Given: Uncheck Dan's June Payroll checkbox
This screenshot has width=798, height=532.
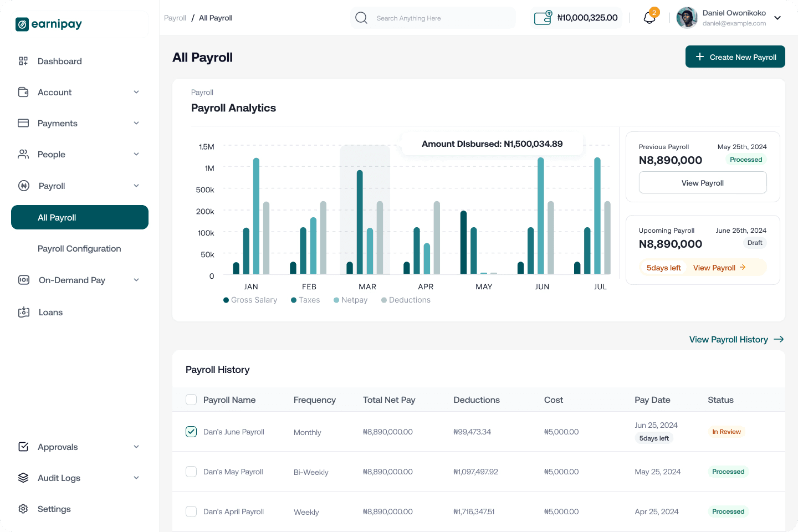Looking at the screenshot, I should (191, 432).
